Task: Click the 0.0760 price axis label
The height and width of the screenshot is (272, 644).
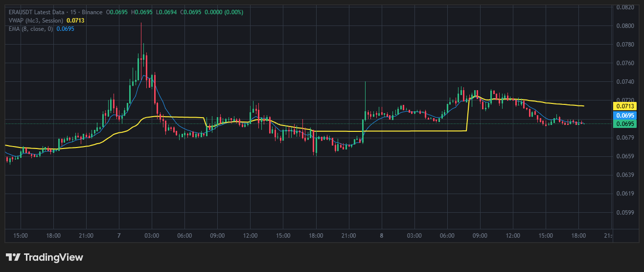Action: (x=625, y=63)
